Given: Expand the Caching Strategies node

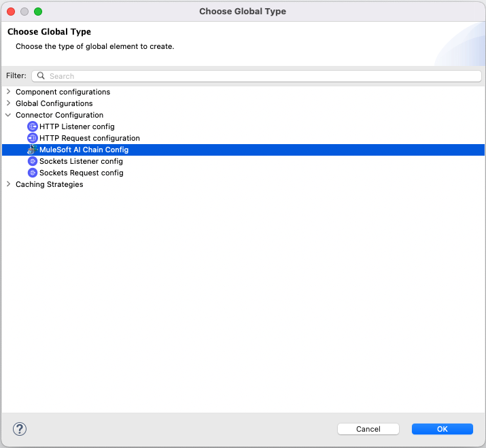Looking at the screenshot, I should (8, 184).
